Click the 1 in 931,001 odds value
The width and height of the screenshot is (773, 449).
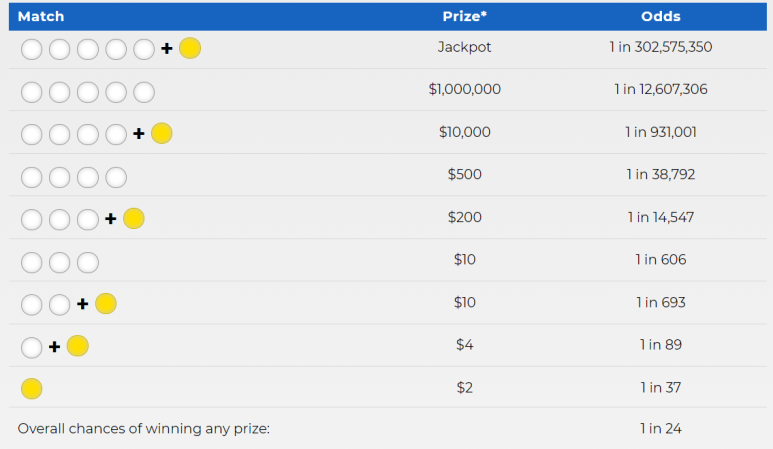click(x=661, y=132)
